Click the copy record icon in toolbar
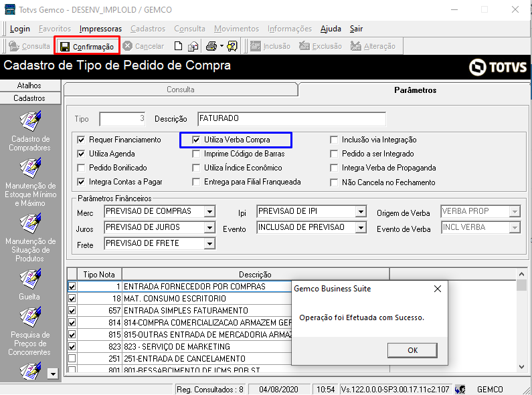 pos(193,46)
